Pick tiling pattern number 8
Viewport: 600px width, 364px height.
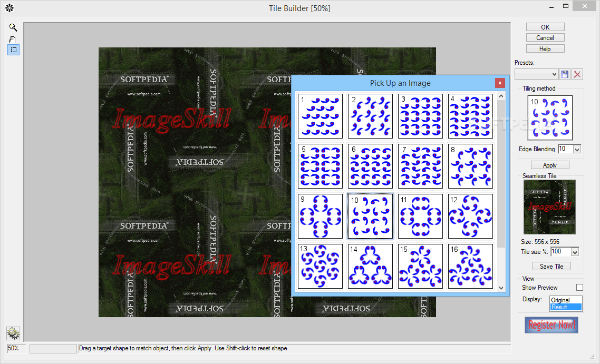point(471,166)
